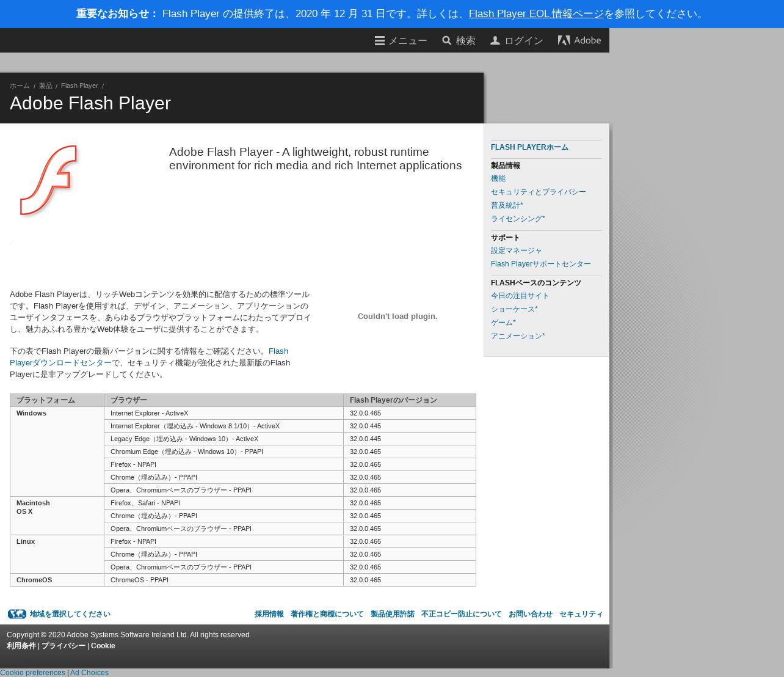Open 普及統計* sidebar link
Image resolution: width=784 pixels, height=677 pixels.
[507, 205]
